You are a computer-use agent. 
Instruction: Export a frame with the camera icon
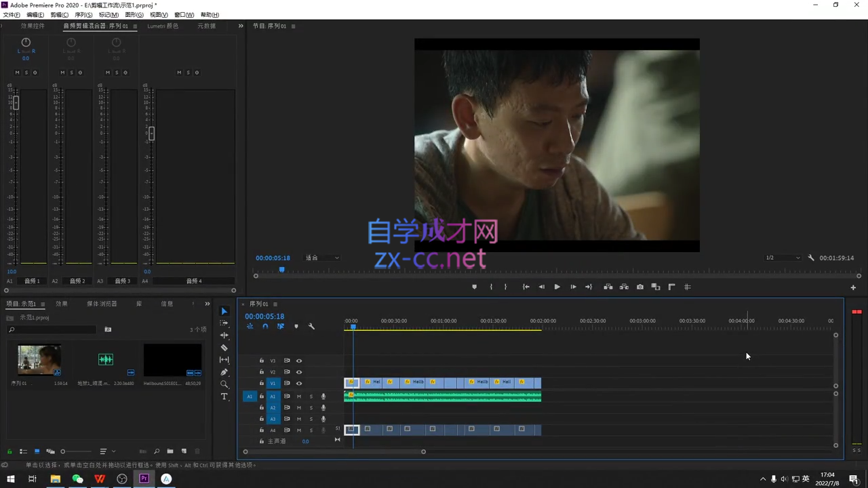640,287
